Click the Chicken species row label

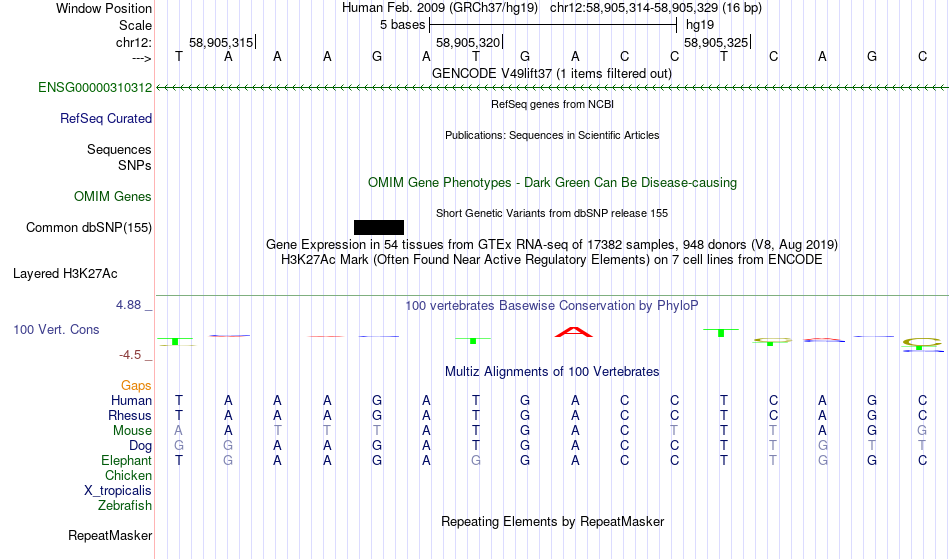pos(128,475)
